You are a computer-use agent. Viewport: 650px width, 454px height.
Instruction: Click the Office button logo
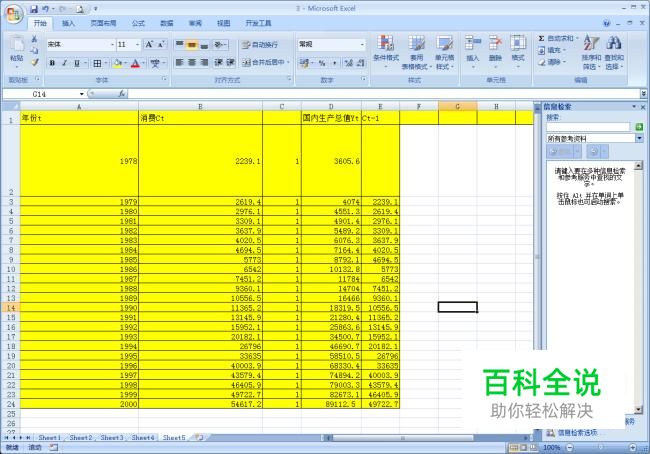(x=14, y=14)
